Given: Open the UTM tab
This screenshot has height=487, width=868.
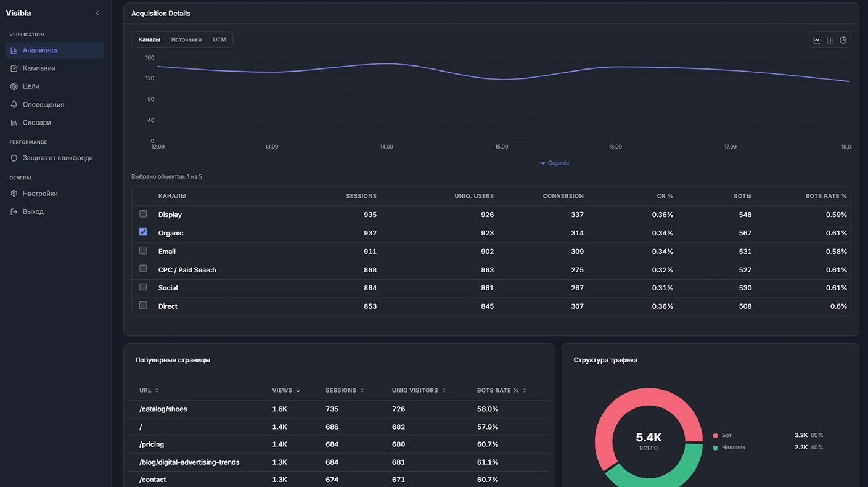Looking at the screenshot, I should pos(219,40).
